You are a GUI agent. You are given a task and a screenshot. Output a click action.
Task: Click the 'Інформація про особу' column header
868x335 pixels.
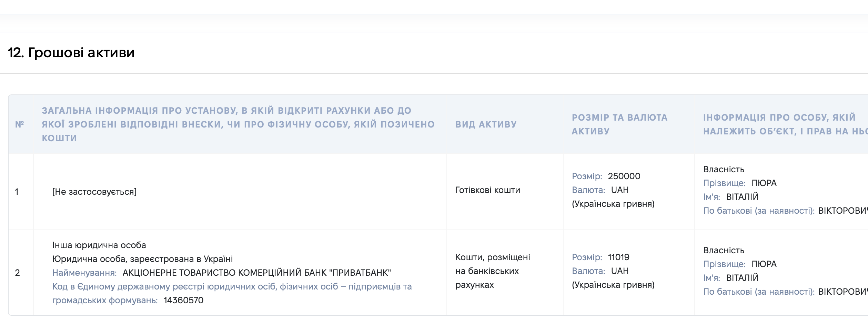(785, 124)
